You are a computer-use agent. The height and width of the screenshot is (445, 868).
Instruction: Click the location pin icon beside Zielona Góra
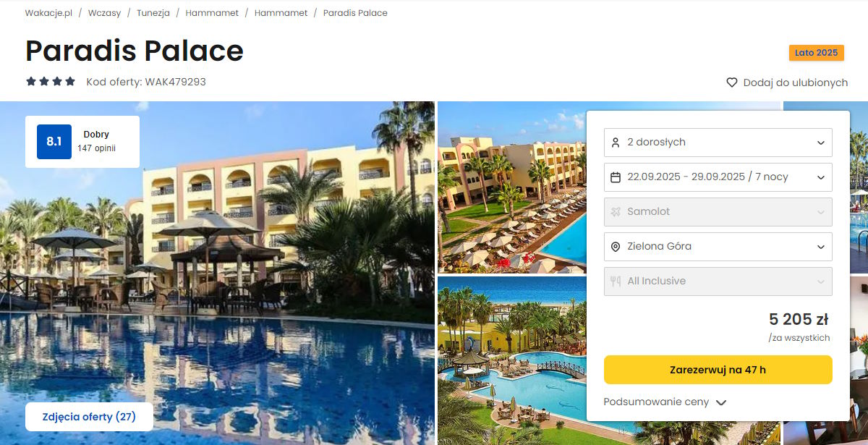[616, 247]
